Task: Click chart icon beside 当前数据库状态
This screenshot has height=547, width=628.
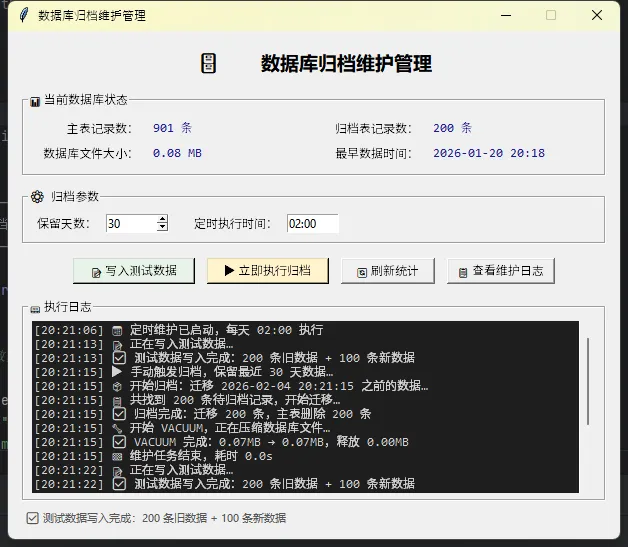Action: click(x=35, y=101)
